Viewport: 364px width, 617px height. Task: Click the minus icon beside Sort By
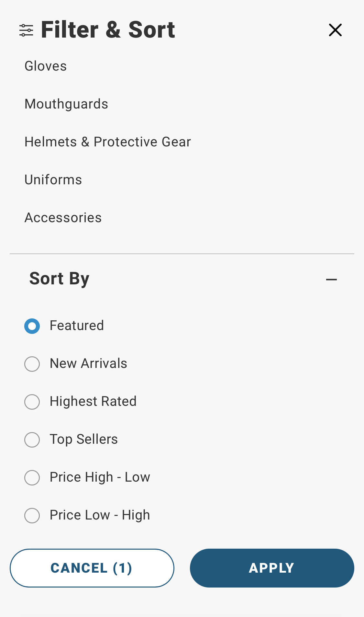331,279
